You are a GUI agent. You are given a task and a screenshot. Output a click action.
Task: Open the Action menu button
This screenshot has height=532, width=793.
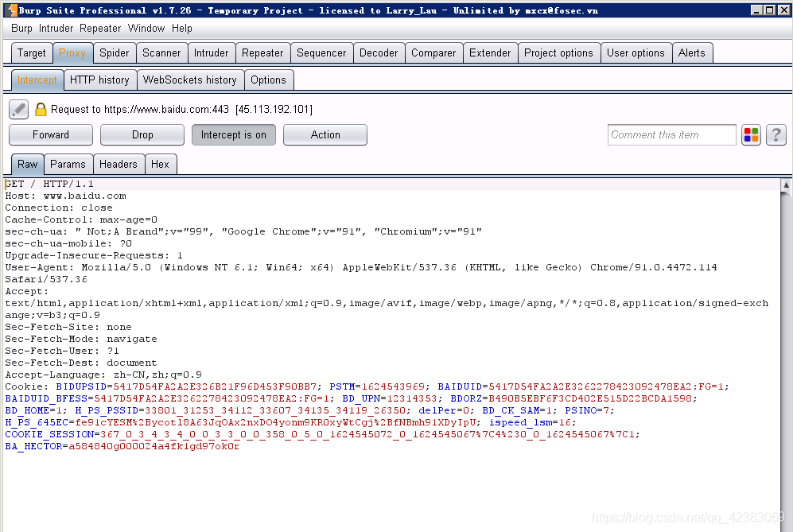325,135
